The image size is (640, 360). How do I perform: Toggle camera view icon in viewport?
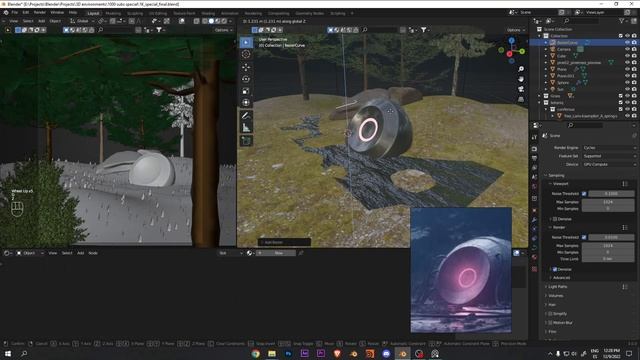[x=521, y=89]
